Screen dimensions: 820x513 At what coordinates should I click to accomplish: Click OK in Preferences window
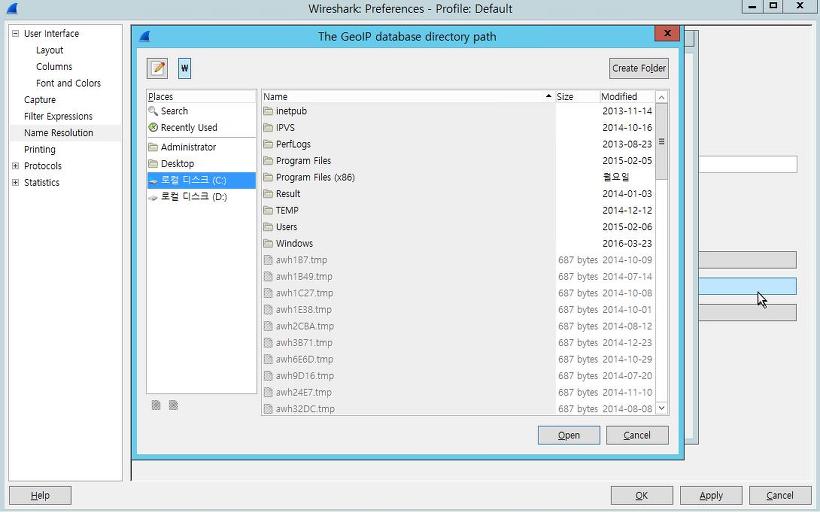642,495
